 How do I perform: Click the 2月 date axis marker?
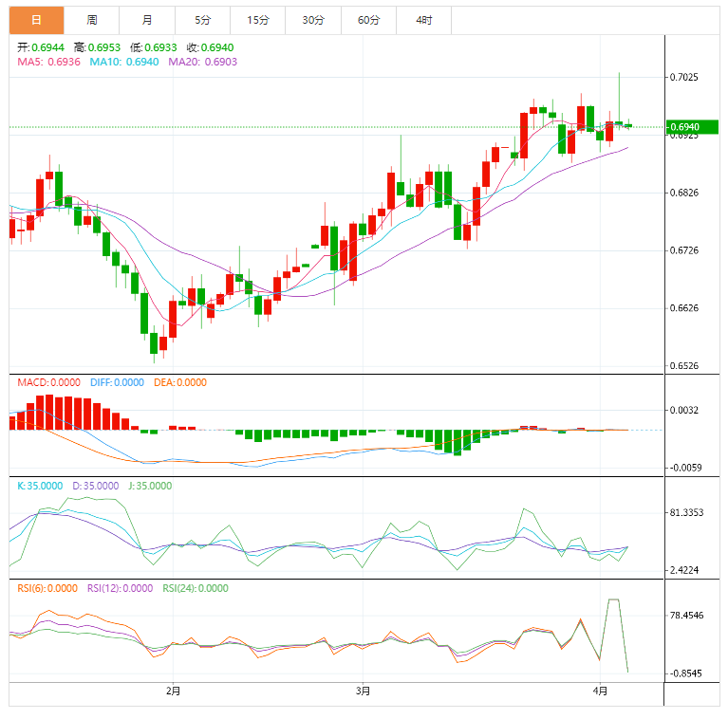click(173, 691)
